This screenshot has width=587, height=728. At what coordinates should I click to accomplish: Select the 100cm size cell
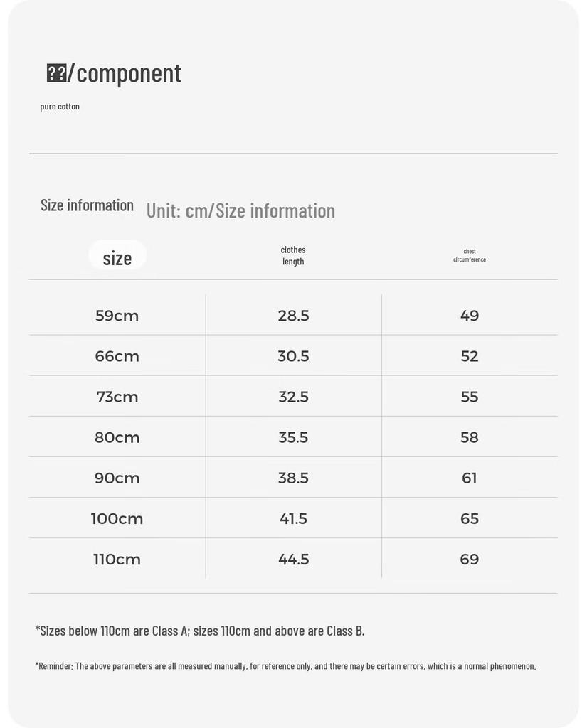[x=117, y=518]
